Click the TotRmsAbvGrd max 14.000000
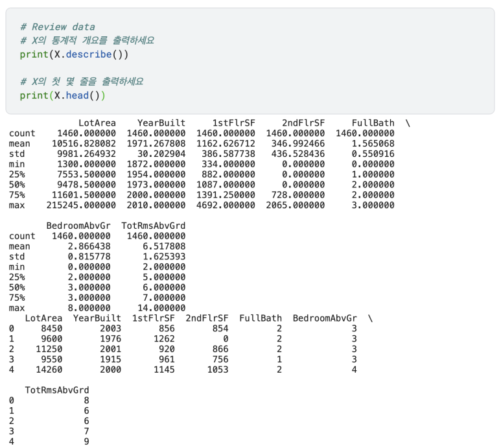Image resolution: width=501 pixels, height=448 pixels. tap(161, 308)
